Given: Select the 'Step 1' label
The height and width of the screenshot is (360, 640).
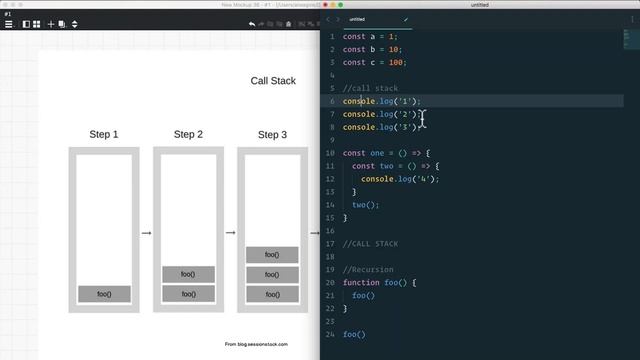Looking at the screenshot, I should 104,134.
